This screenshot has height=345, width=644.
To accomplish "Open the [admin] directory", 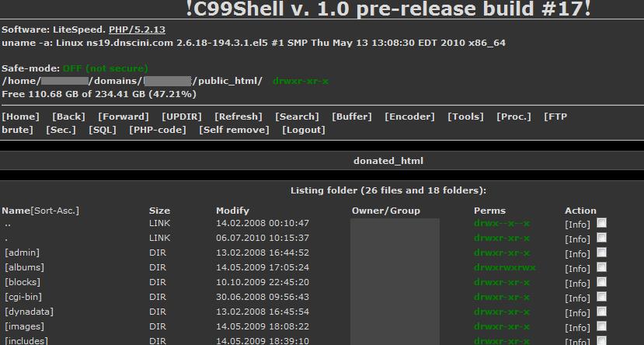I will tap(22, 253).
